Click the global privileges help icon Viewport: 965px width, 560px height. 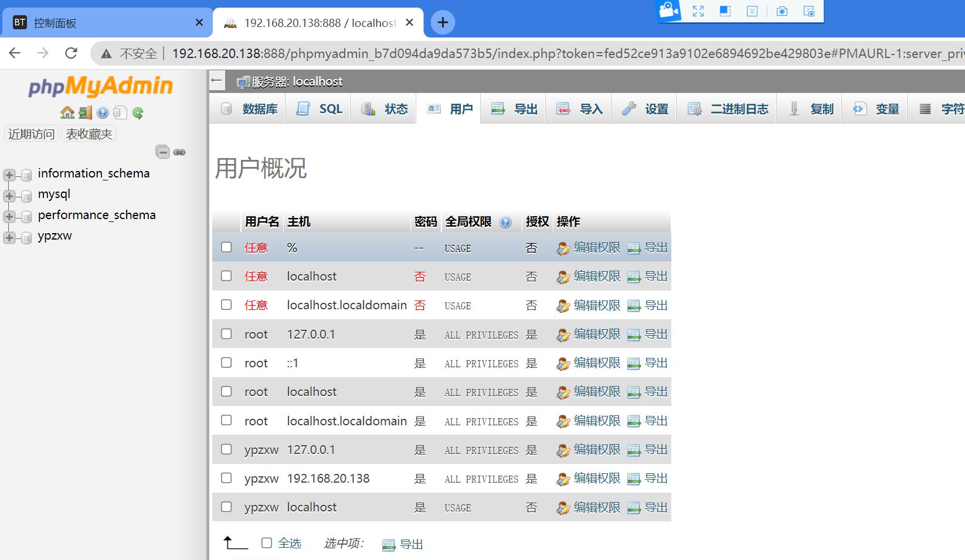tap(505, 222)
